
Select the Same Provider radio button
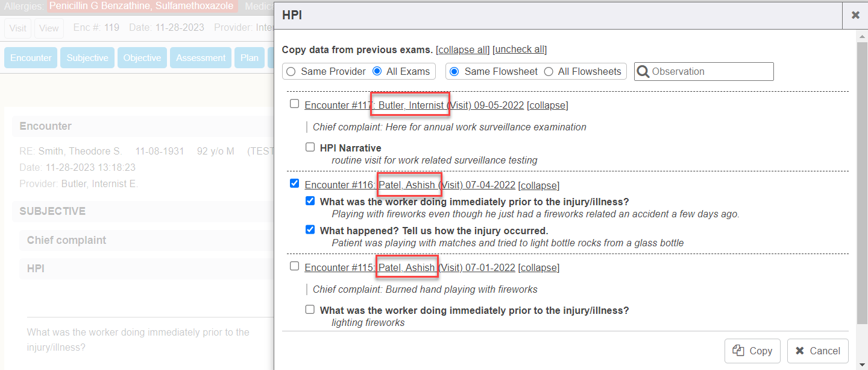[x=291, y=72]
